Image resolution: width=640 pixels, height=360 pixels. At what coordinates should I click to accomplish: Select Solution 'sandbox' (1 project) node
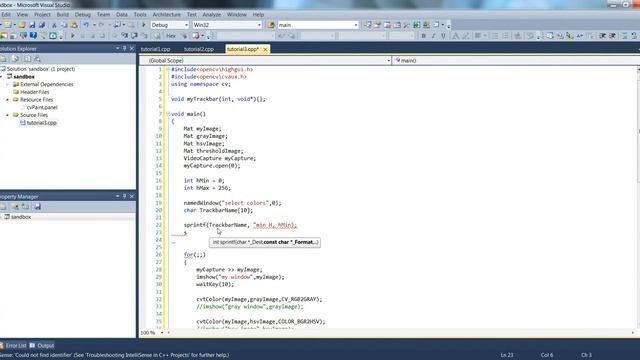point(40,69)
